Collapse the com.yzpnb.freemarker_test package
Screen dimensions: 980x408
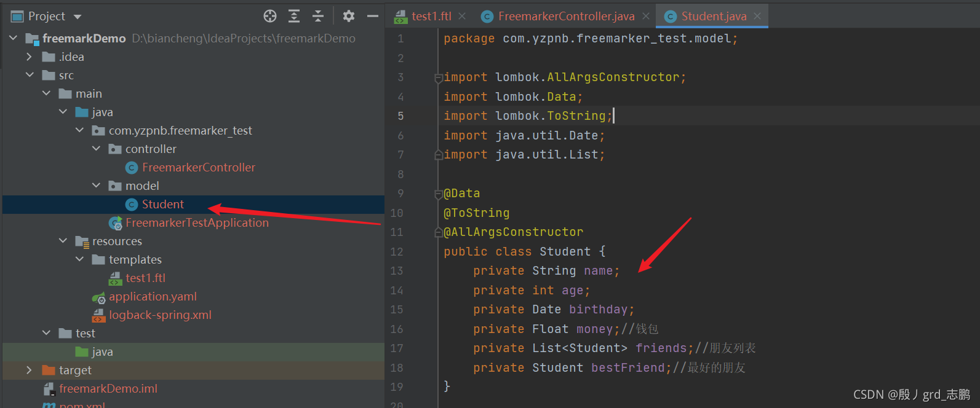pyautogui.click(x=79, y=130)
